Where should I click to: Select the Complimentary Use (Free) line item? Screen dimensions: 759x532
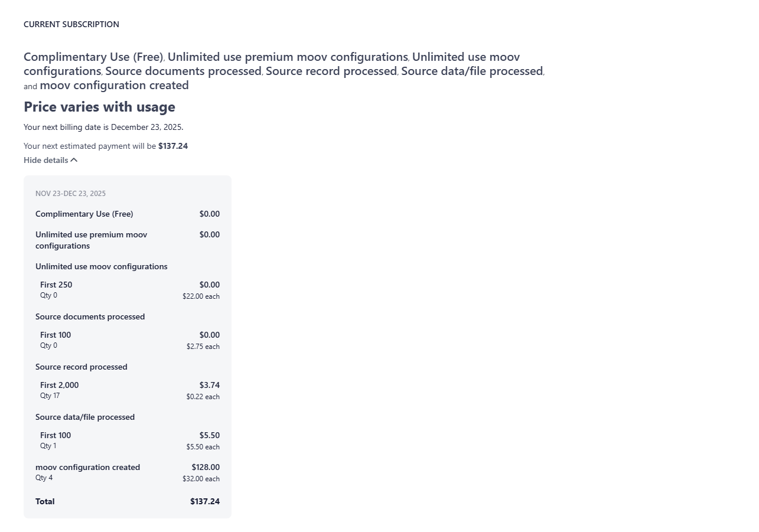[84, 214]
